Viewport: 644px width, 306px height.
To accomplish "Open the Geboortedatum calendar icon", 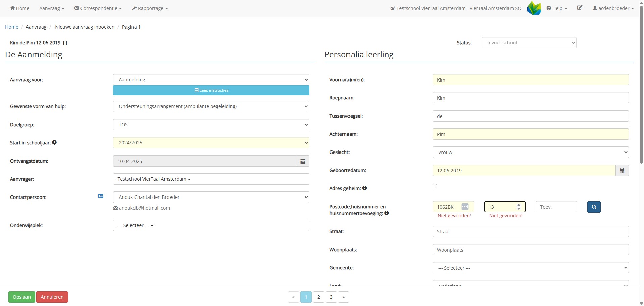I will (x=622, y=170).
